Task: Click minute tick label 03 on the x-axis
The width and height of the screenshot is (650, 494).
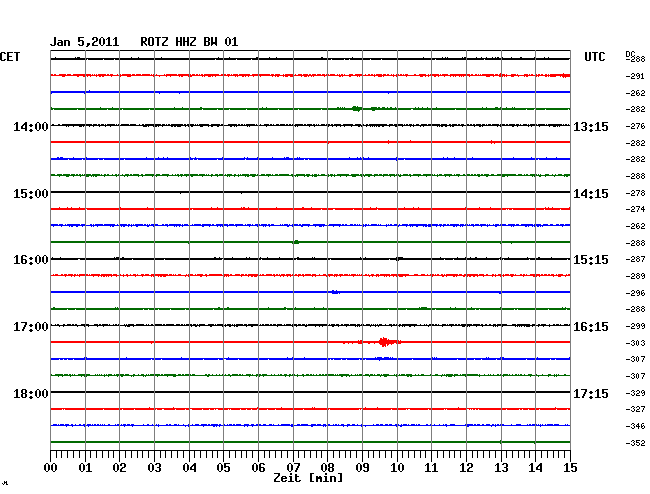Action: [x=155, y=468]
